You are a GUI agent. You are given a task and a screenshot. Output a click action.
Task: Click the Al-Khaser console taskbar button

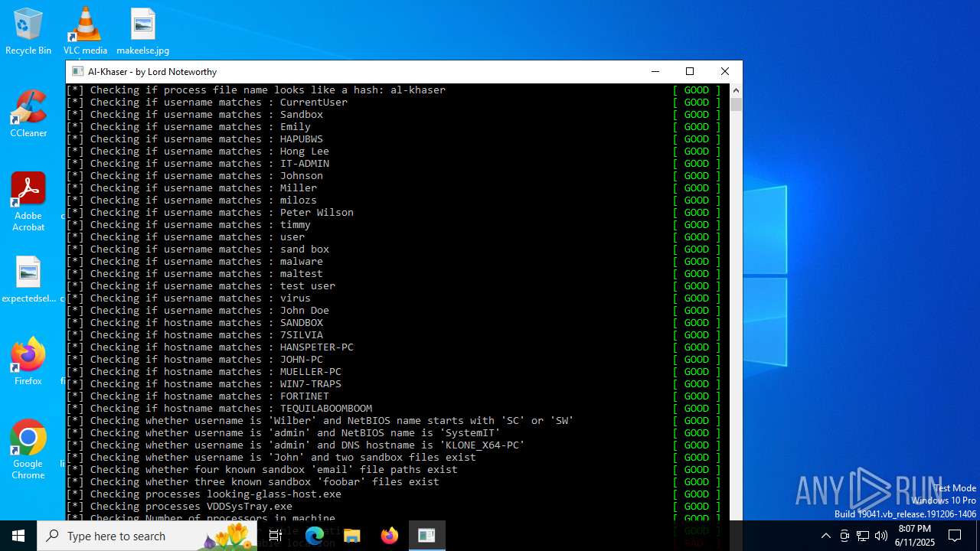426,536
